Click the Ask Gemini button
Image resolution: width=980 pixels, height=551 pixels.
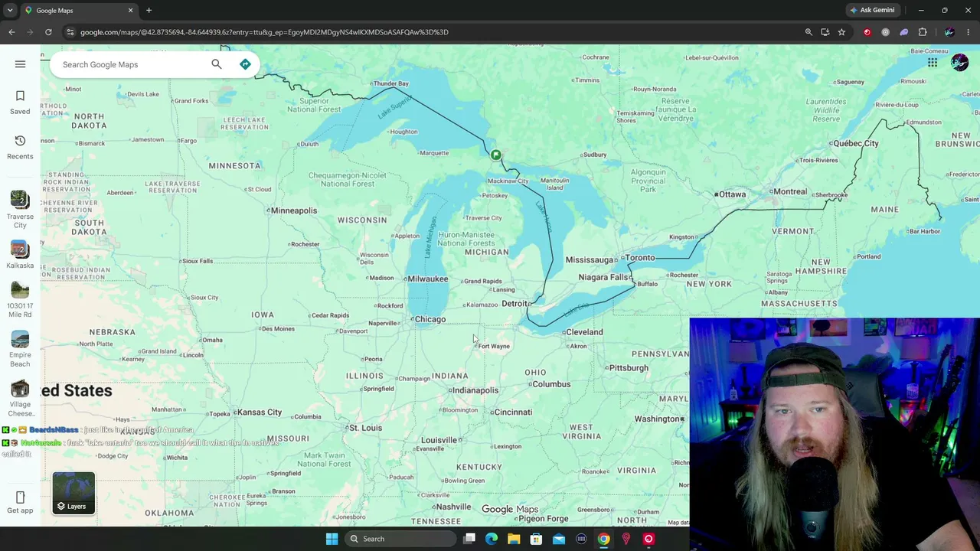pyautogui.click(x=872, y=10)
